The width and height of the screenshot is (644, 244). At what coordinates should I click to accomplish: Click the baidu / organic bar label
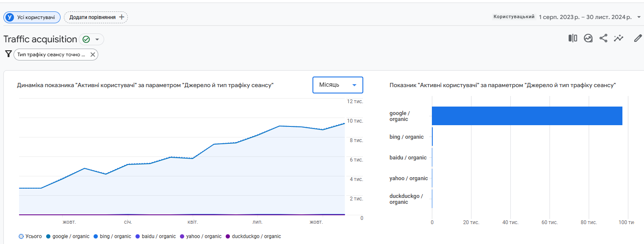point(408,158)
